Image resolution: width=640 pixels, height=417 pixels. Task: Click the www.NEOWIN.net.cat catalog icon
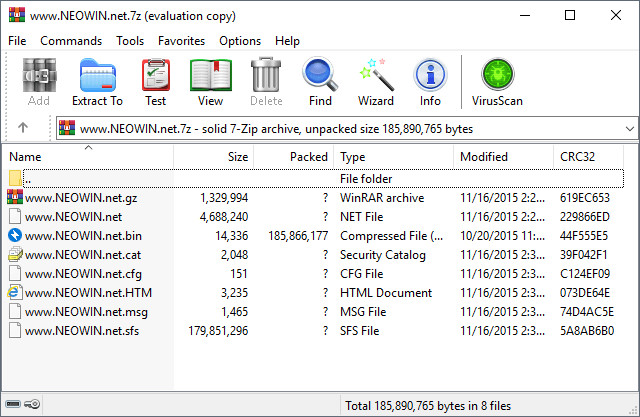coord(15,254)
